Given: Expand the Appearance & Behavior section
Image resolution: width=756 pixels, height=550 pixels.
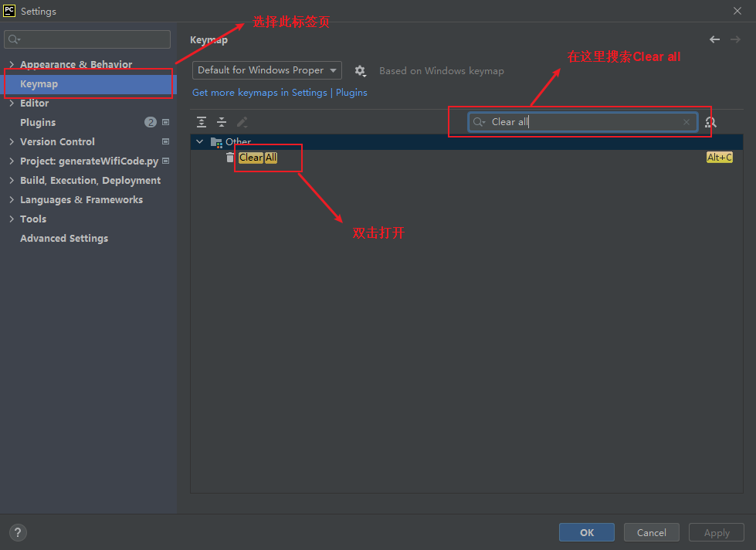Looking at the screenshot, I should (11, 64).
